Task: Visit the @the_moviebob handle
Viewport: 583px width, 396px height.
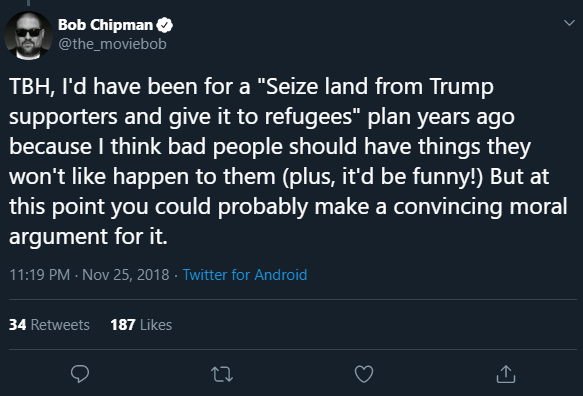Action: pos(112,44)
